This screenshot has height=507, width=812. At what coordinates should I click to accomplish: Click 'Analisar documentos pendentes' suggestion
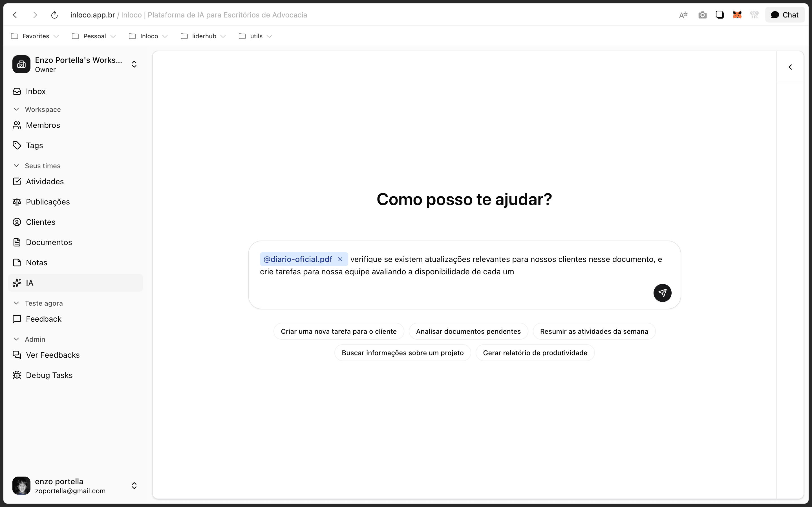pos(468,331)
